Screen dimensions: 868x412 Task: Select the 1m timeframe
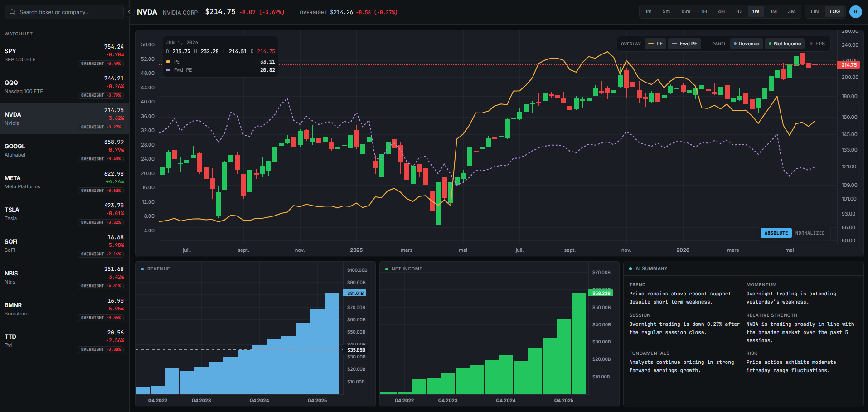(648, 12)
